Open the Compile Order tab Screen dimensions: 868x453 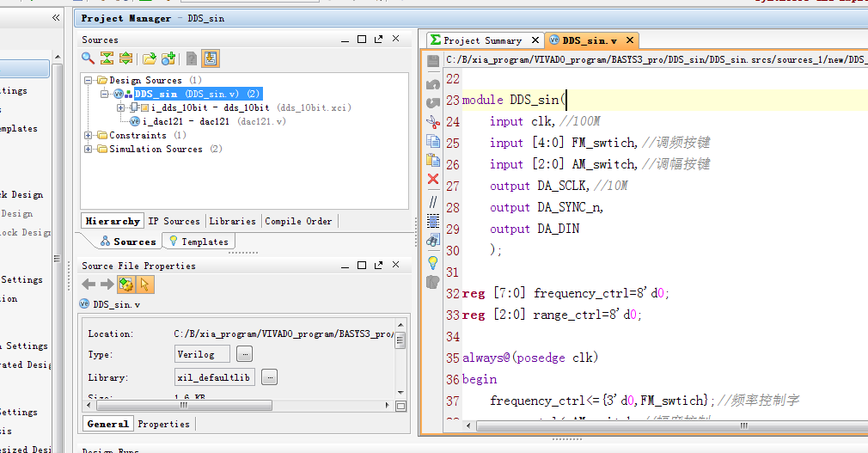(298, 222)
